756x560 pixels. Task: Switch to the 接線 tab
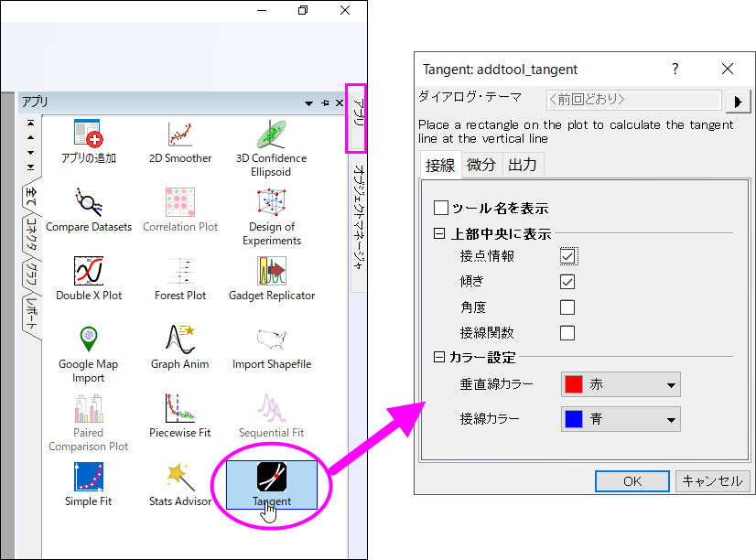tap(440, 166)
